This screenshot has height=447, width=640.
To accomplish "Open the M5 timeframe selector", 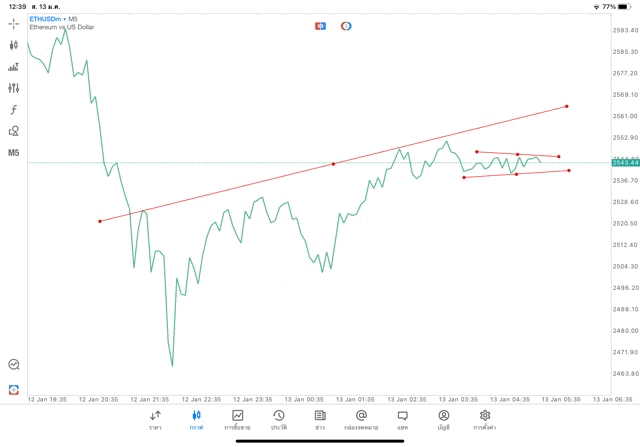I will [x=14, y=153].
